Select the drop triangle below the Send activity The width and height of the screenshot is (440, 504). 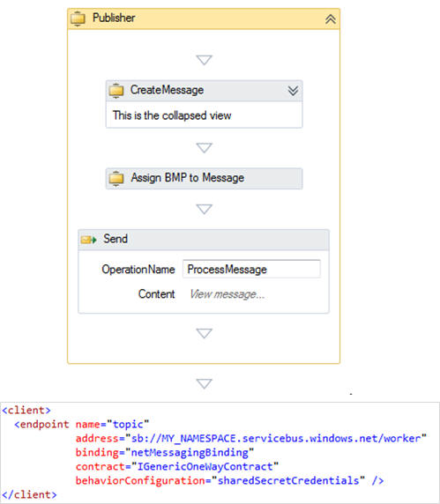205,333
